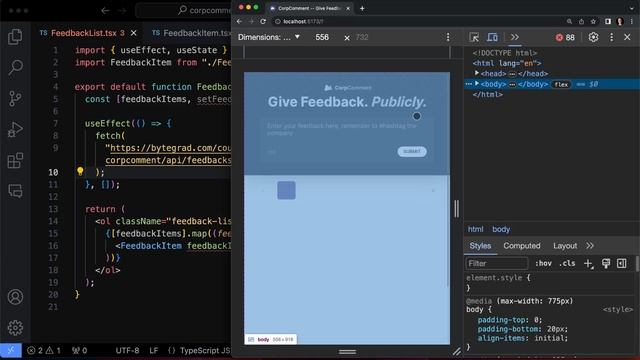Image resolution: width=640 pixels, height=360 pixels.
Task: Open the browser side panel icon
Action: 608,21
